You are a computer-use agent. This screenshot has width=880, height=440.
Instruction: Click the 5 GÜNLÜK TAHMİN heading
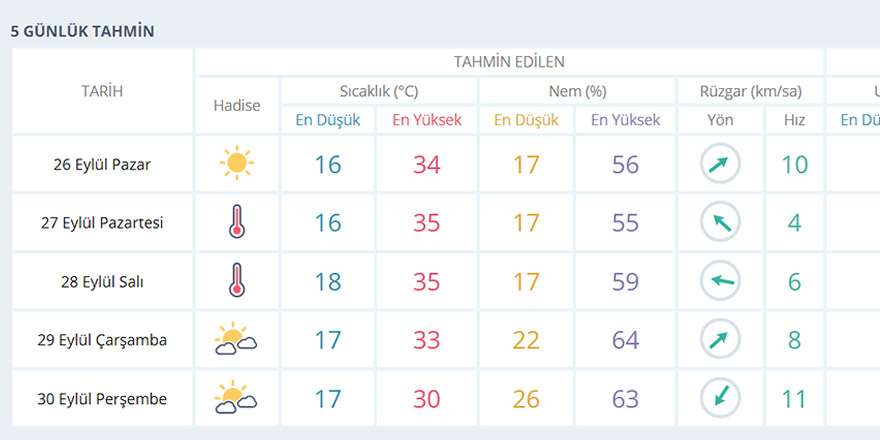82,31
